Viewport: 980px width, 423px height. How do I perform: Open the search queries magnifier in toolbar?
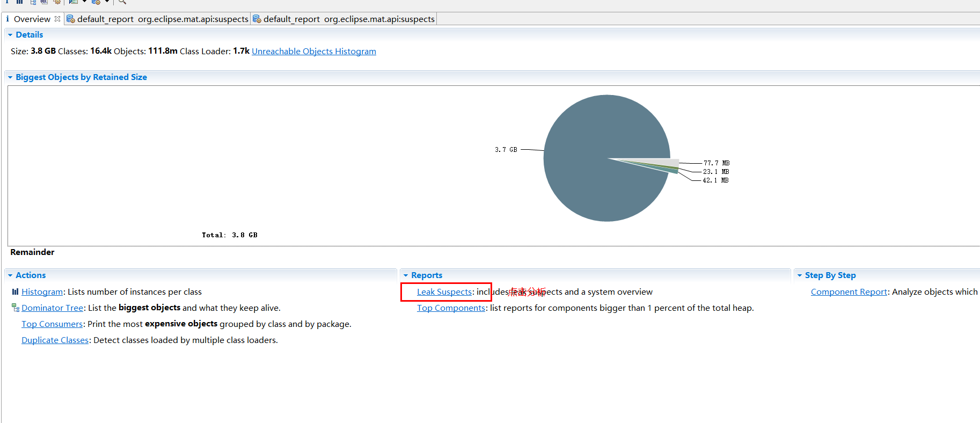tap(122, 2)
